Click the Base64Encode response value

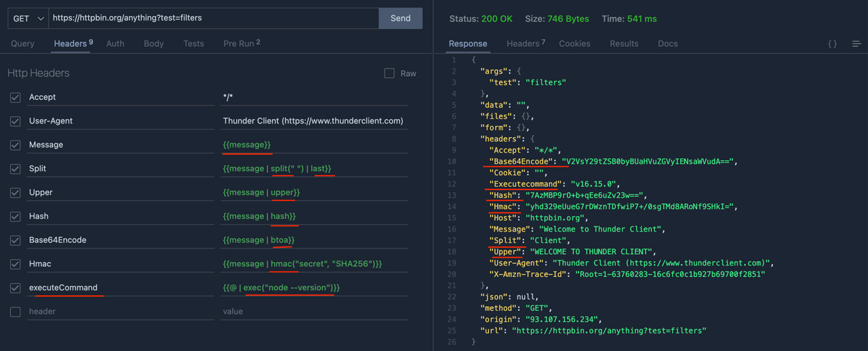(649, 162)
